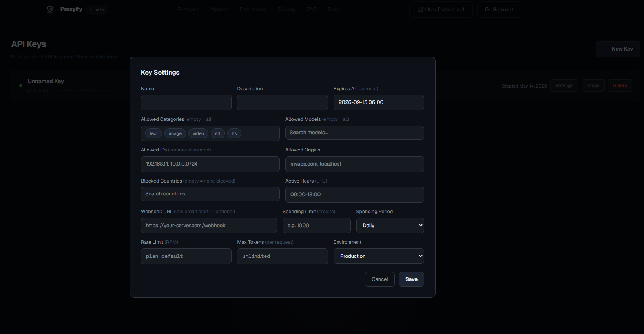Toggle the stt category chip
This screenshot has width=644, height=334.
[217, 133]
